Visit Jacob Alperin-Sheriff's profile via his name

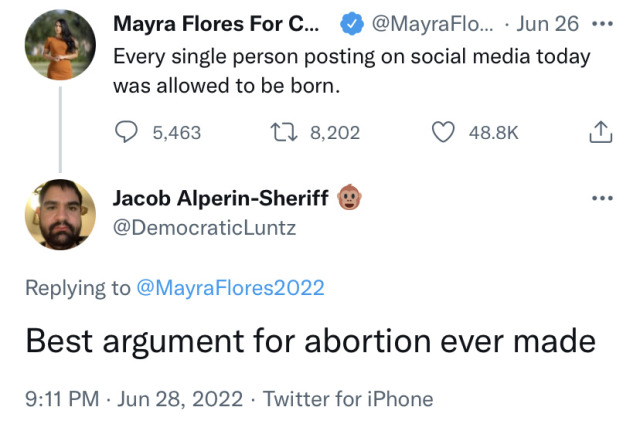click(x=222, y=198)
